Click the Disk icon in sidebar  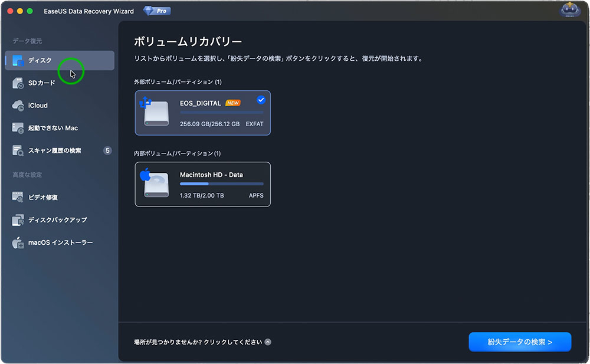pos(18,61)
